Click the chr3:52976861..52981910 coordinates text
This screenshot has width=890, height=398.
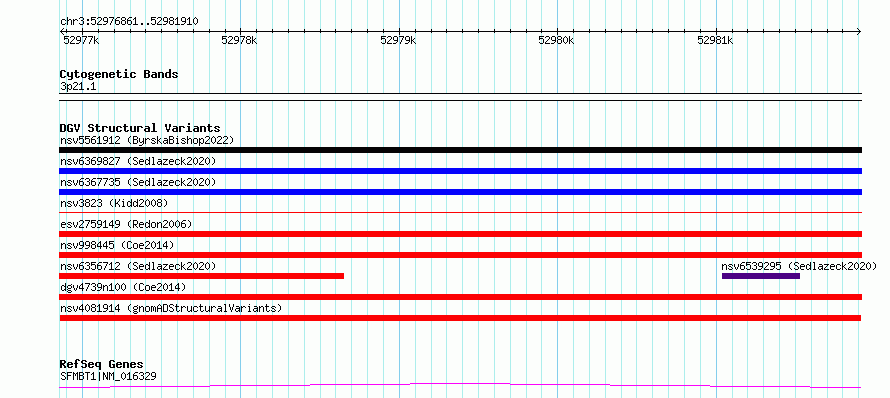129,21
